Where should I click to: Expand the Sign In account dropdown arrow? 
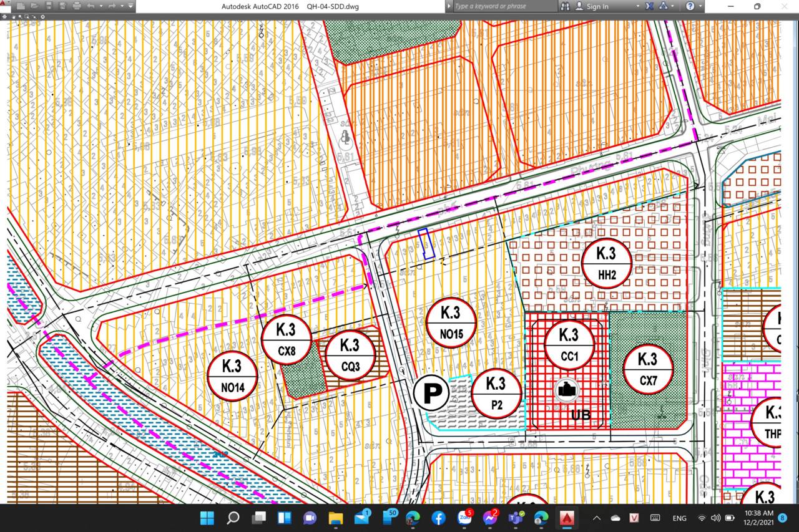(638, 6)
